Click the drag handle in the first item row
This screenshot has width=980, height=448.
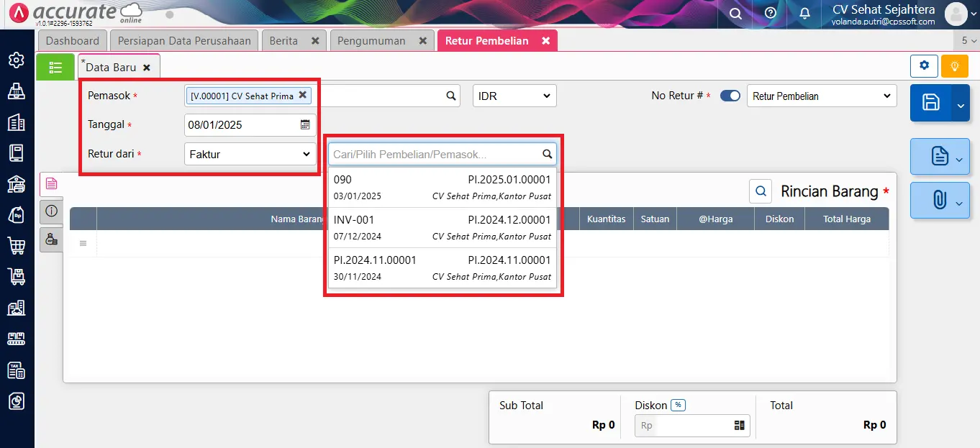coord(83,244)
